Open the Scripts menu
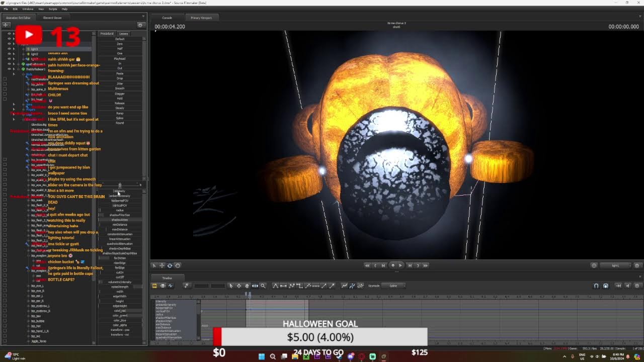 [53, 9]
